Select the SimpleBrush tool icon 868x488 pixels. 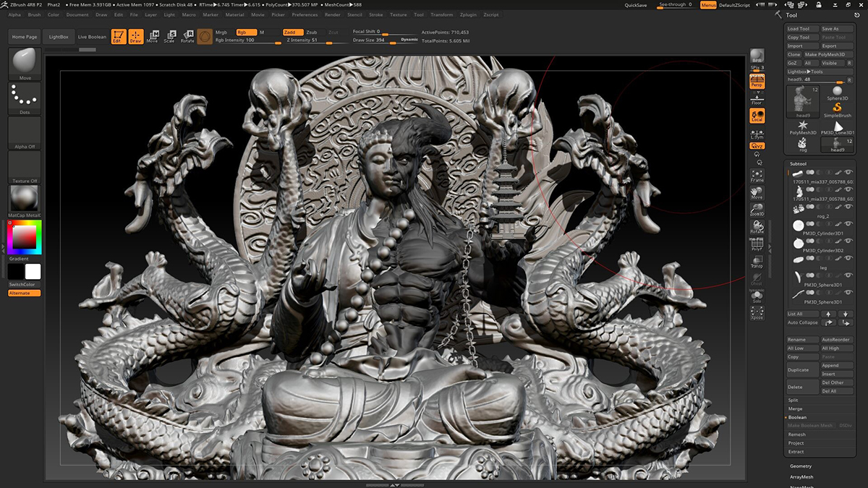pos(837,110)
